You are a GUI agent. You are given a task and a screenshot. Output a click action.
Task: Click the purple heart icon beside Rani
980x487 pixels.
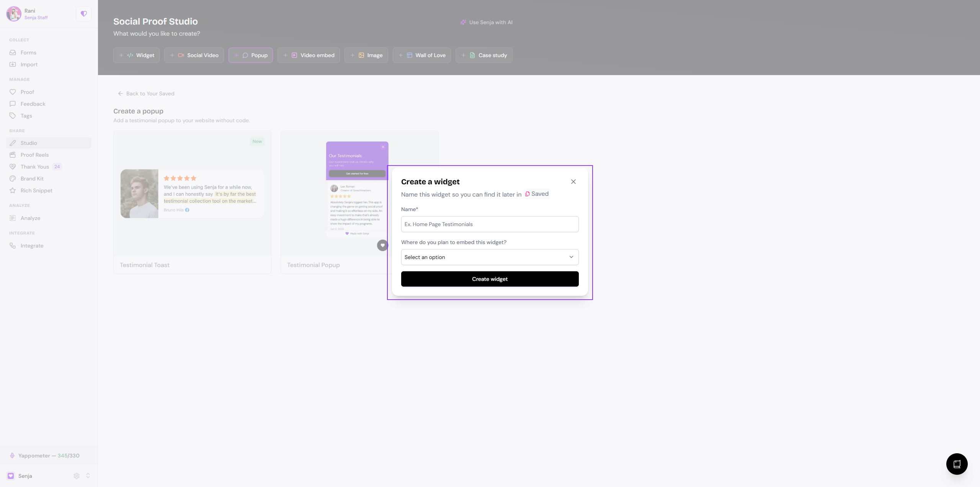pos(83,14)
